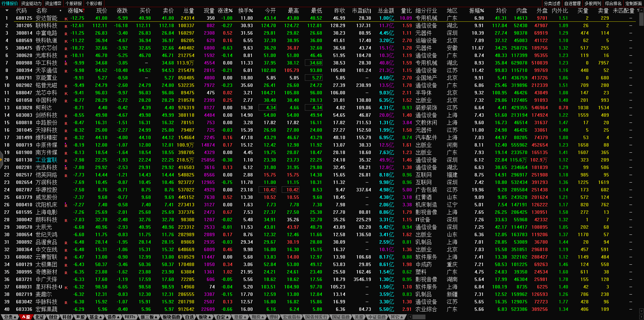Click the K marker beside 安达智能
This screenshot has height=320, width=644.
click(x=66, y=19)
